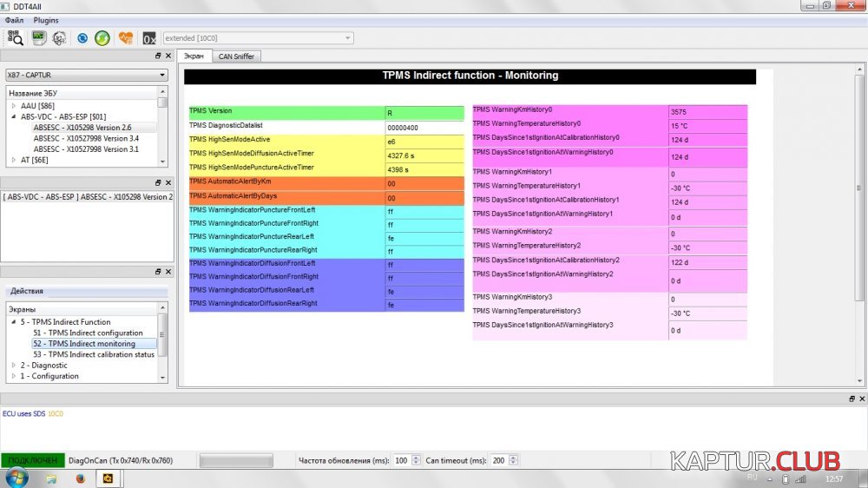Switch to the Экран tab
Viewport: 868px width, 488px height.
pos(194,56)
